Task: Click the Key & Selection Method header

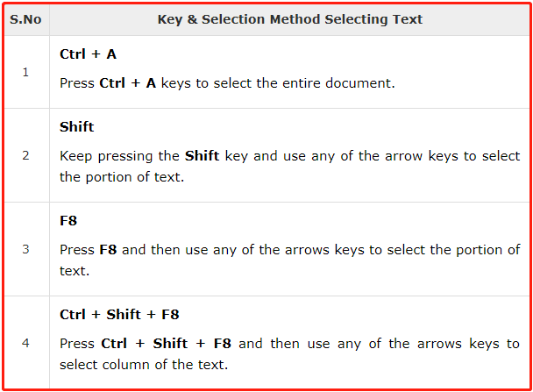Action: (x=290, y=19)
